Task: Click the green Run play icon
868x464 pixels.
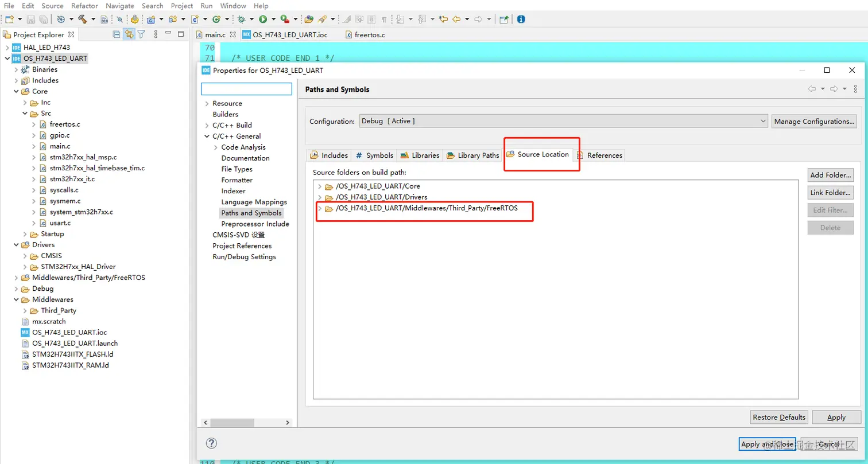Action: coord(263,19)
